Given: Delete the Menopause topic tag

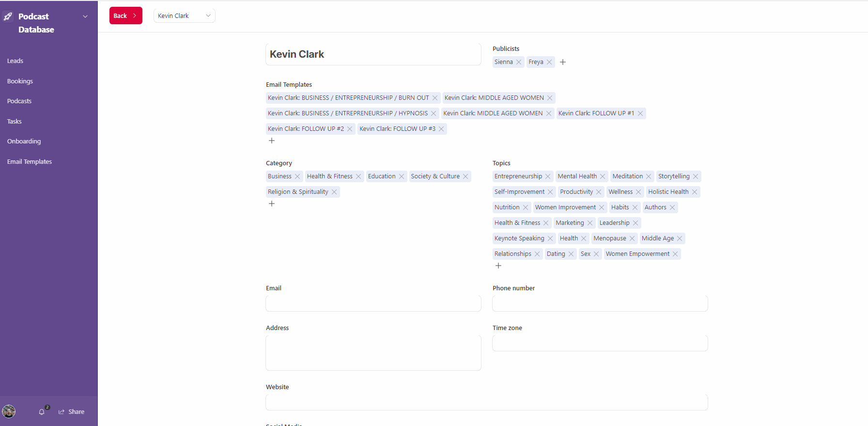Looking at the screenshot, I should [632, 238].
